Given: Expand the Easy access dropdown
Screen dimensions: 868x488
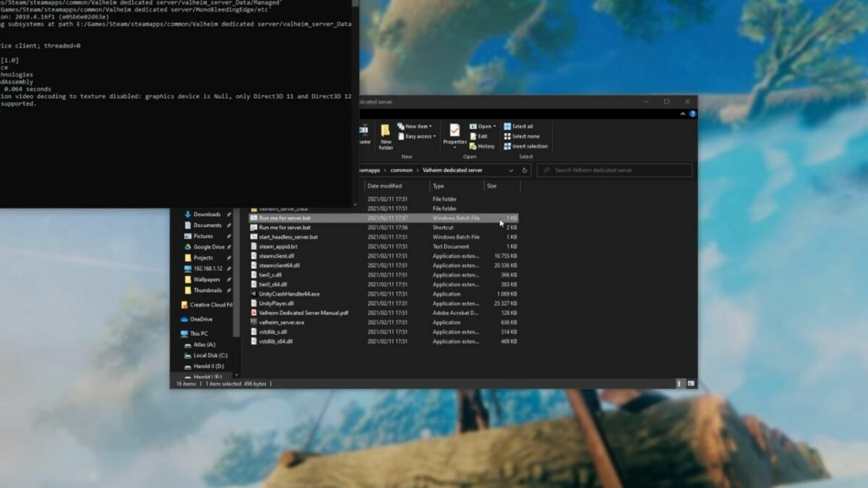Looking at the screenshot, I should pos(435,137).
